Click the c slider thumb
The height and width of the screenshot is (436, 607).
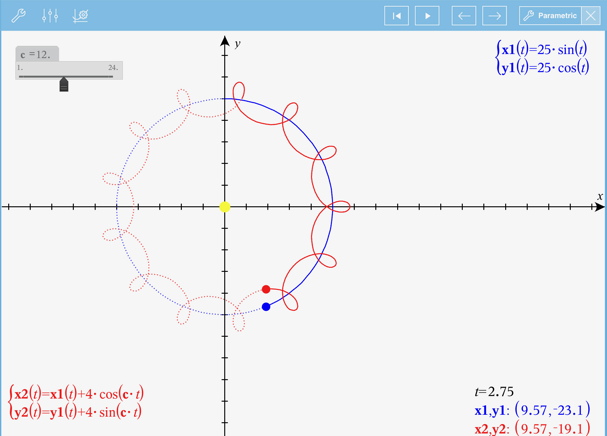coord(64,85)
